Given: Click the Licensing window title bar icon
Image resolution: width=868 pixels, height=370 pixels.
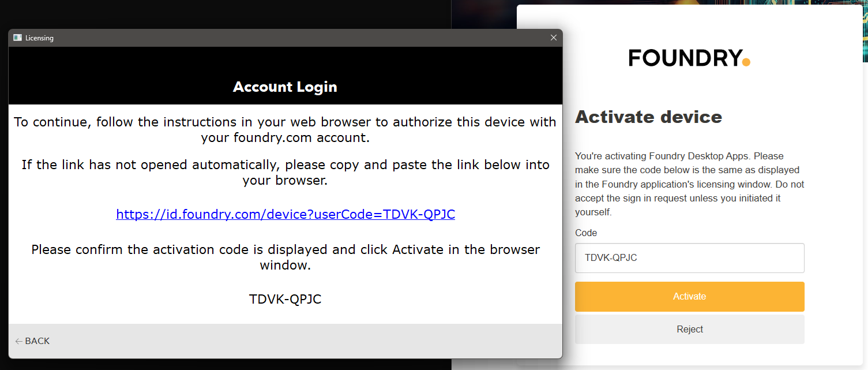Looking at the screenshot, I should [x=17, y=38].
